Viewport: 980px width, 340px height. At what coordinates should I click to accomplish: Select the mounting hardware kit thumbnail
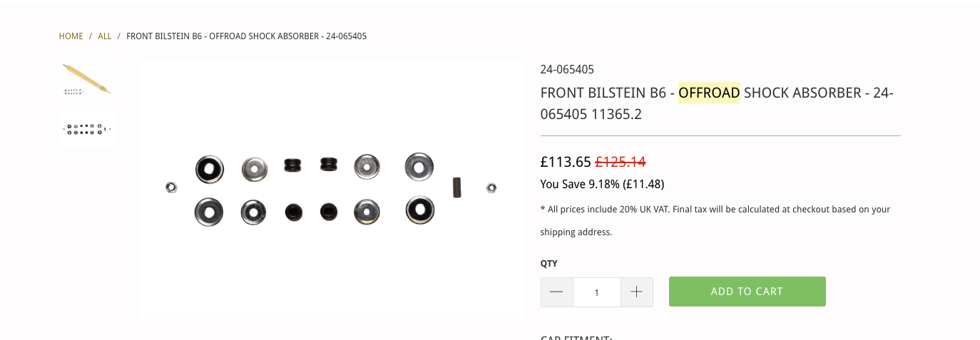tap(86, 129)
